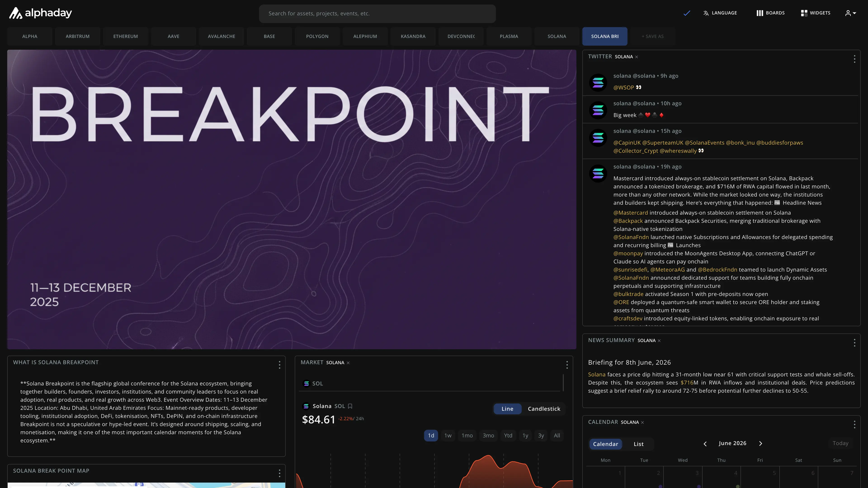Switch to the ARBITRUM board tab
Viewport: 868px width, 488px height.
click(78, 36)
